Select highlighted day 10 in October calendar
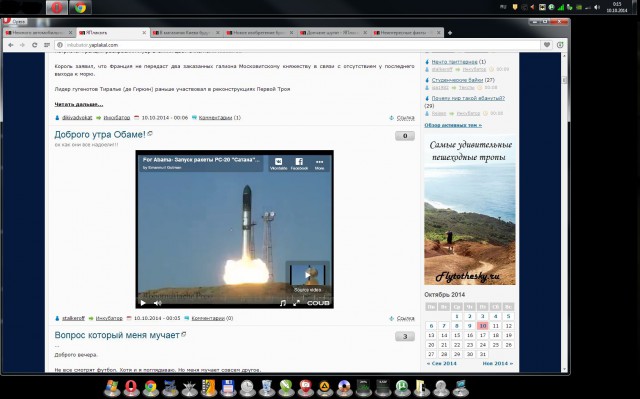The width and height of the screenshot is (640, 399). (483, 326)
